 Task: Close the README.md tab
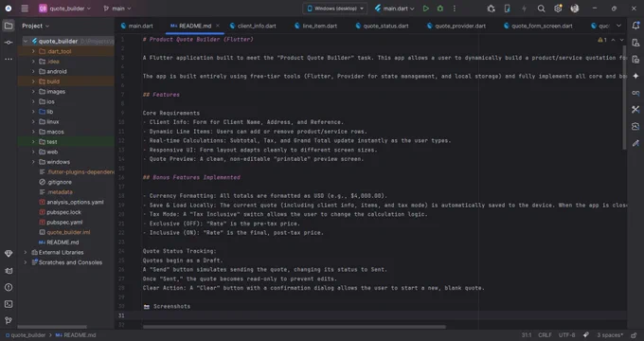tap(218, 26)
